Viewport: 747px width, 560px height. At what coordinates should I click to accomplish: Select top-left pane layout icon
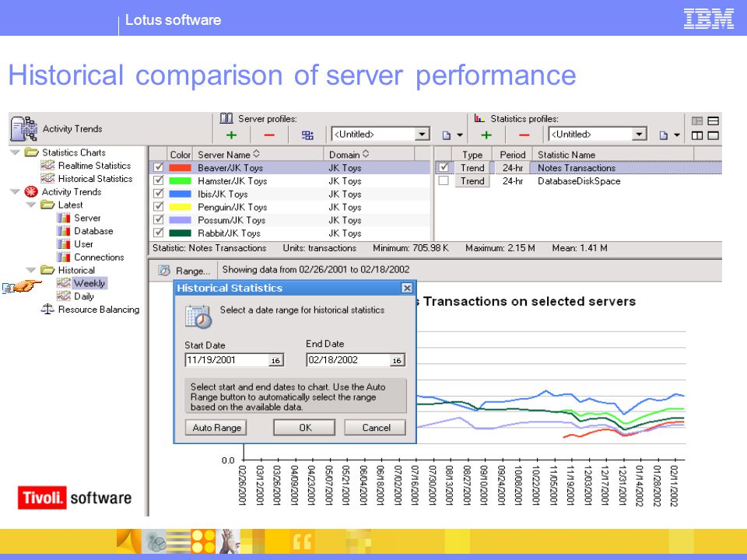pos(697,121)
